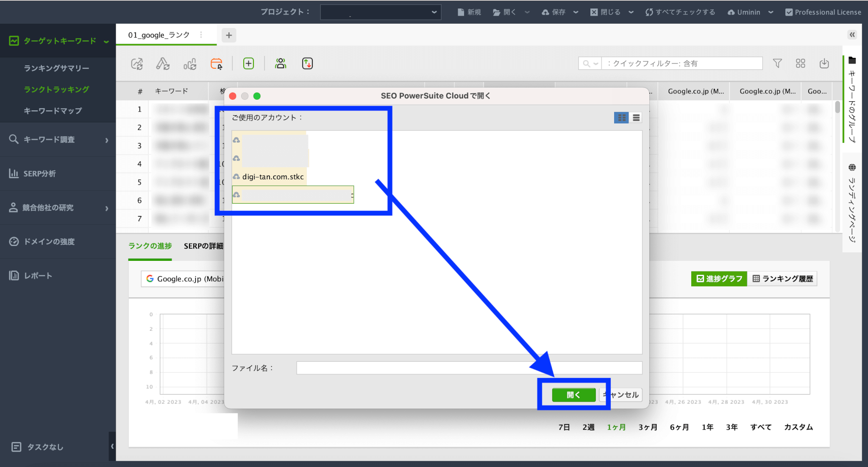The image size is (868, 467).
Task: Select 進捗グラフ view toggle
Action: point(719,279)
